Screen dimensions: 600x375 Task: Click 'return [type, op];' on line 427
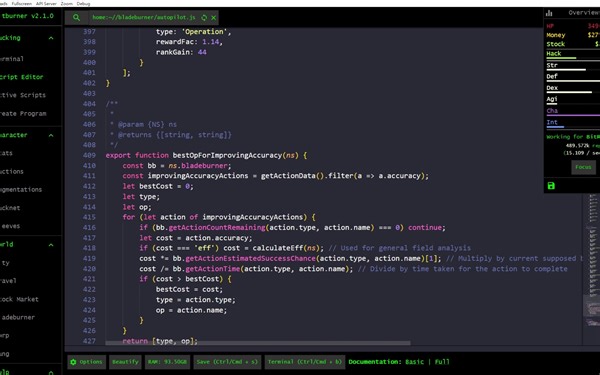tap(160, 341)
